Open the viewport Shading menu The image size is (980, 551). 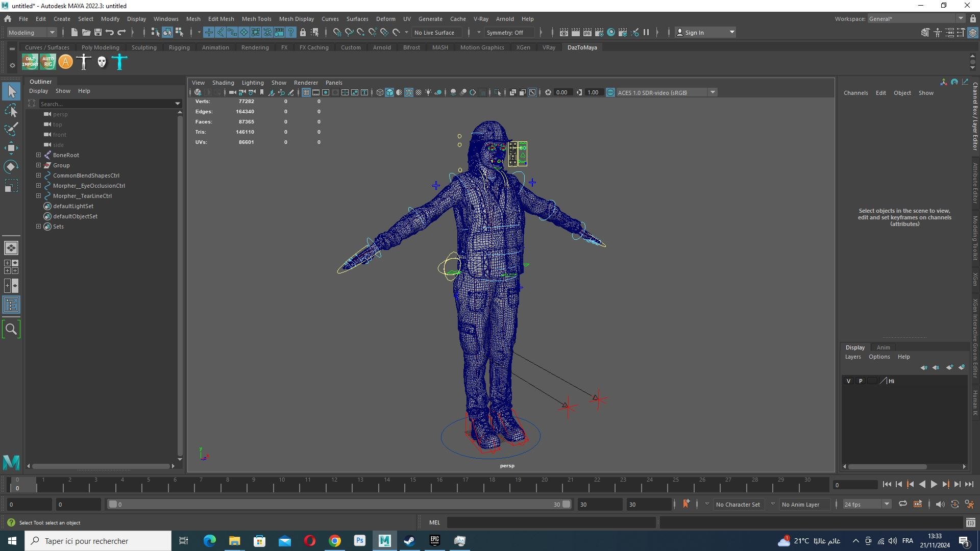click(223, 83)
